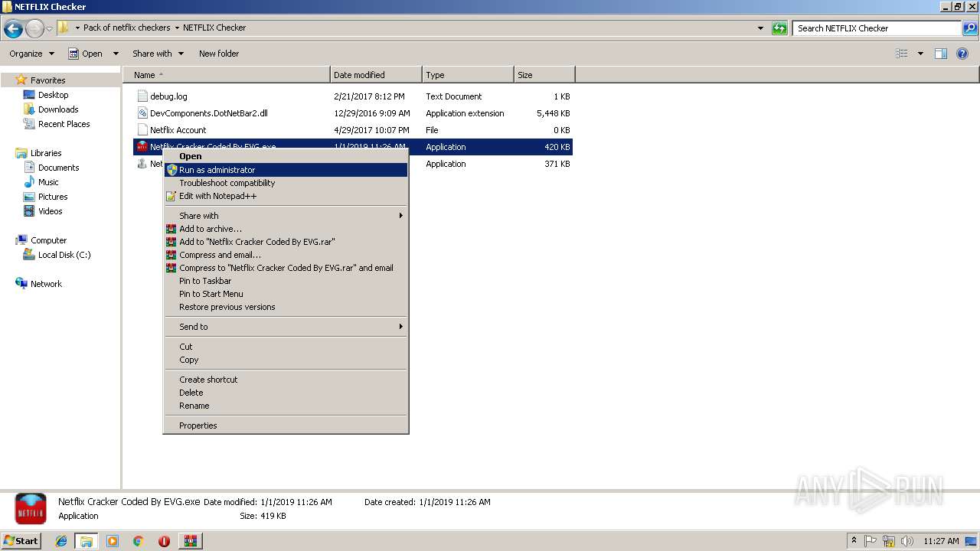This screenshot has height=551, width=980.
Task: Click the Internet Explorer taskbar icon
Action: coord(61,541)
